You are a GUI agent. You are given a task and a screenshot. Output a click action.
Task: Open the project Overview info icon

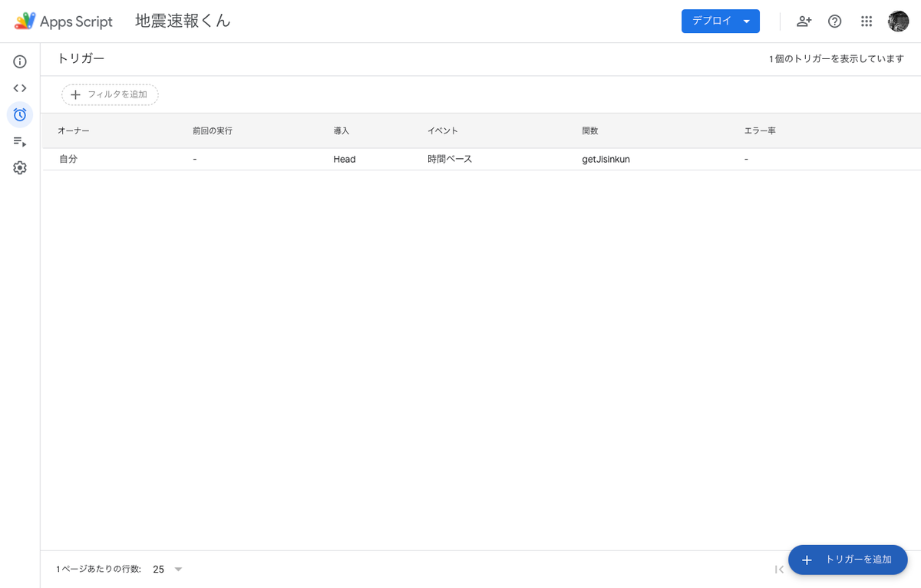click(x=20, y=62)
